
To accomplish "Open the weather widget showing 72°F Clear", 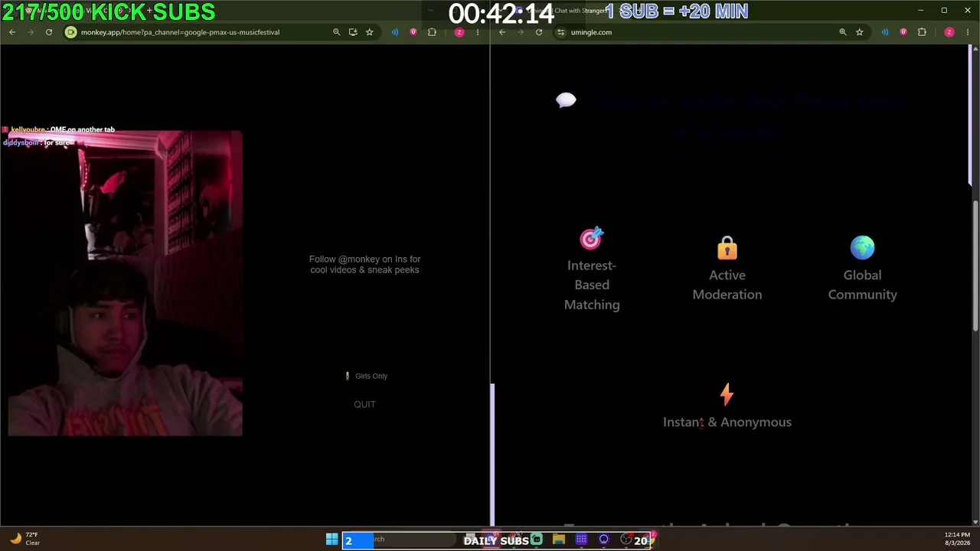I will pos(24,539).
